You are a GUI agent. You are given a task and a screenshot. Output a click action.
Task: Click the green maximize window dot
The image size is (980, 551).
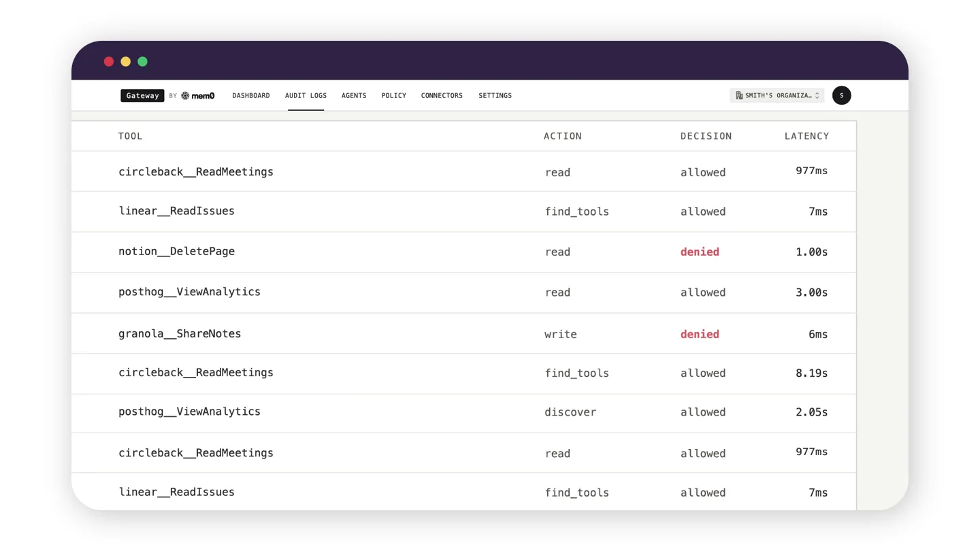click(142, 62)
